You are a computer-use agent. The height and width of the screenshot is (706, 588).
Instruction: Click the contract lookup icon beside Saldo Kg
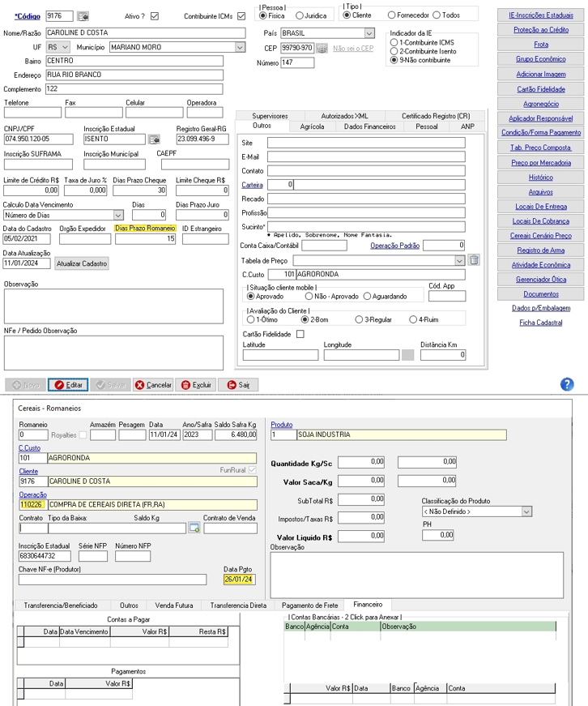(x=194, y=528)
